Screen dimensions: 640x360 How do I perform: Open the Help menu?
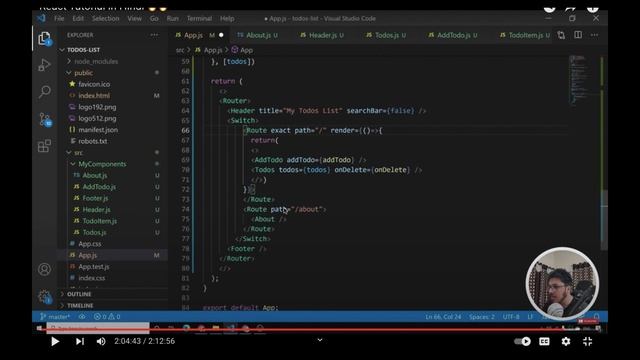click(227, 18)
